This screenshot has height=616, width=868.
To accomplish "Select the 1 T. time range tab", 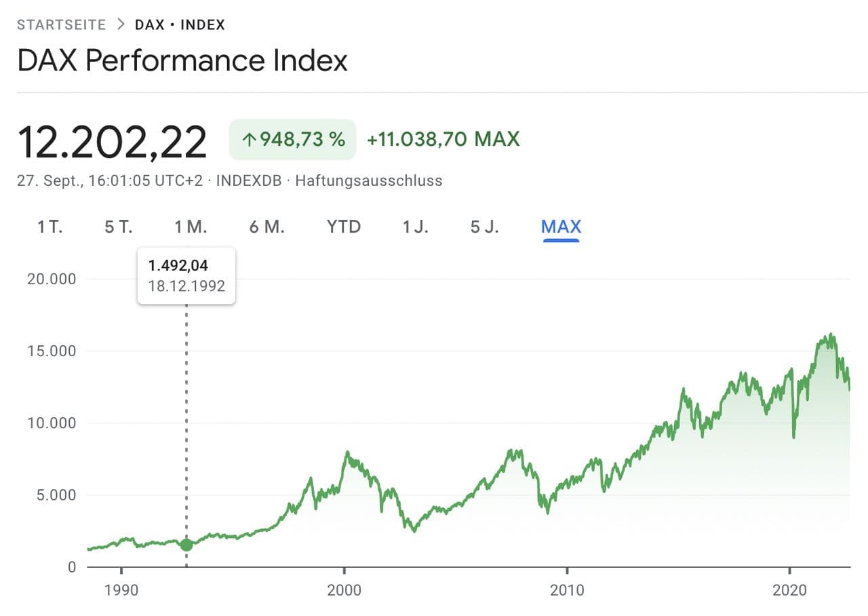I will [x=50, y=227].
